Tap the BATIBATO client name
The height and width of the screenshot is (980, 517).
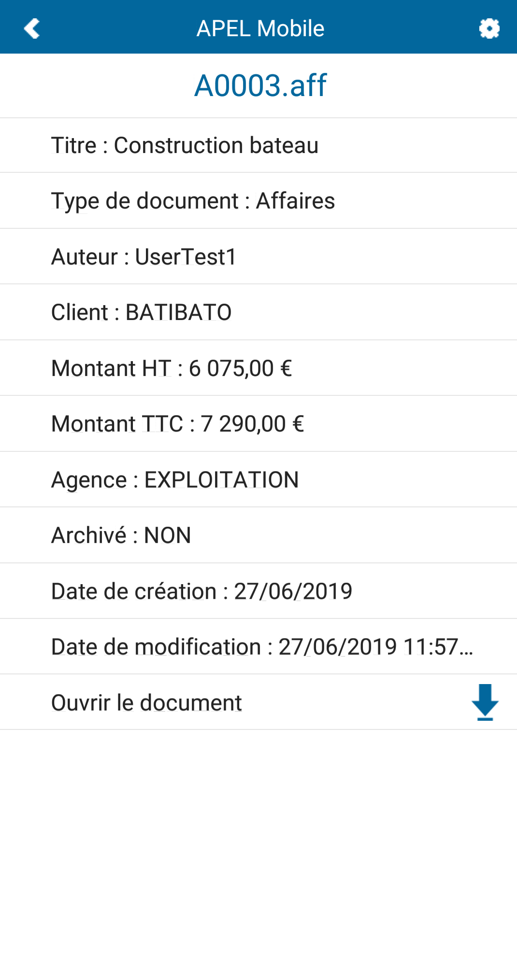(x=178, y=312)
